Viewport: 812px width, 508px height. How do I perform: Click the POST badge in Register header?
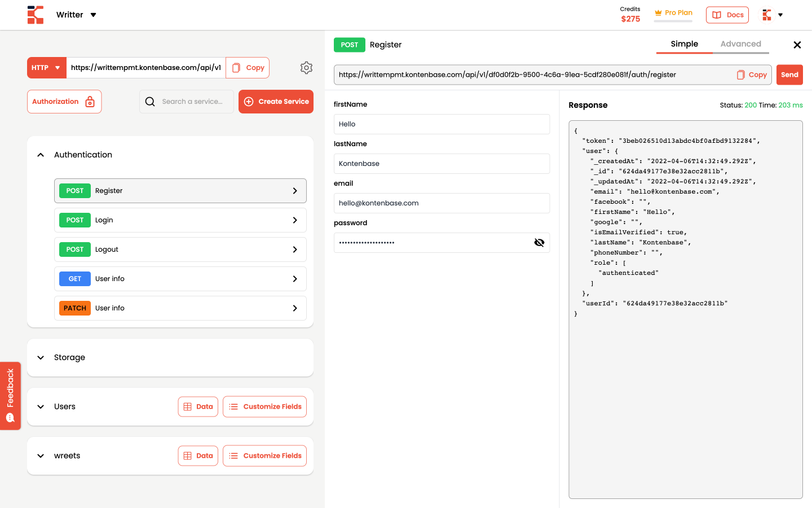(350, 45)
